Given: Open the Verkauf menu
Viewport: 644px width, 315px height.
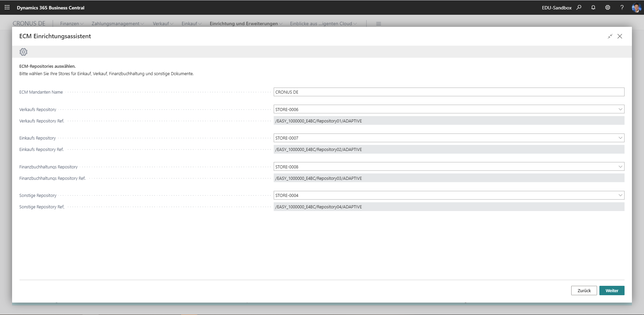Looking at the screenshot, I should coord(163,23).
